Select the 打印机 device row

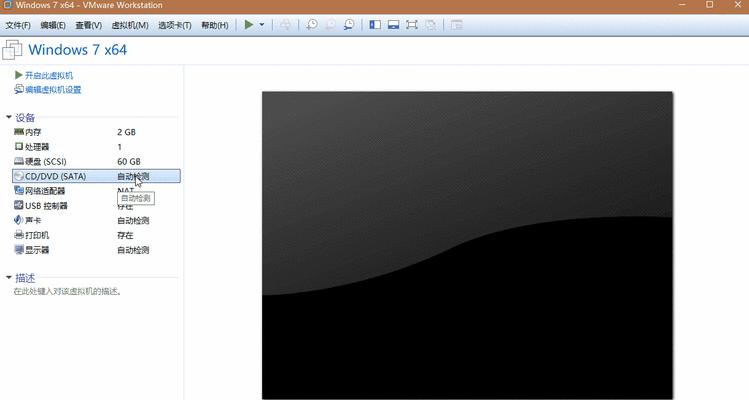[x=96, y=235]
